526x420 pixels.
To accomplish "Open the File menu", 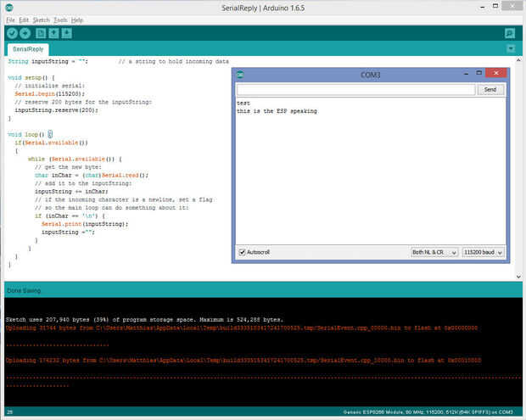I will click(11, 20).
